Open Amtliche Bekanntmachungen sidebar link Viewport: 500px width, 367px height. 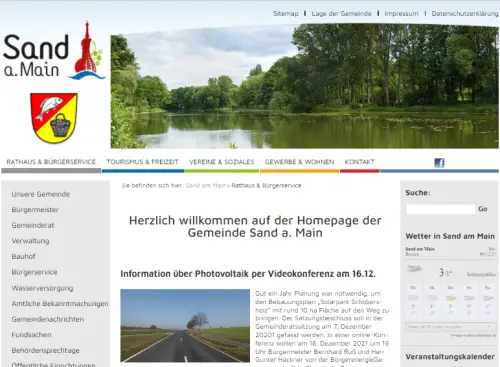[60, 304]
